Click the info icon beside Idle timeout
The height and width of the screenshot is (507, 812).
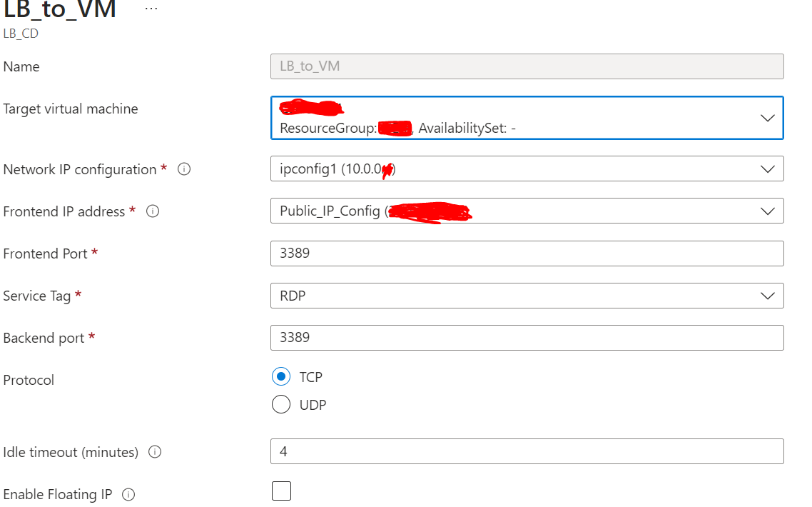click(155, 451)
